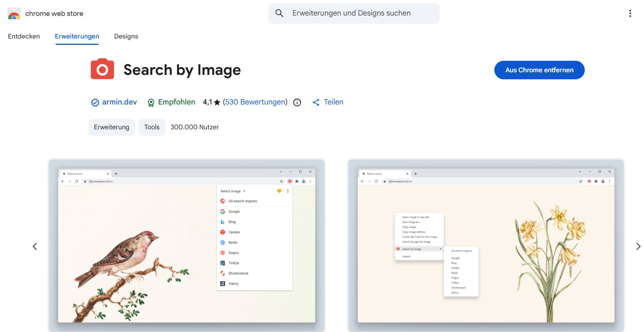Open the Entdecken tab
644x332 pixels.
point(24,36)
